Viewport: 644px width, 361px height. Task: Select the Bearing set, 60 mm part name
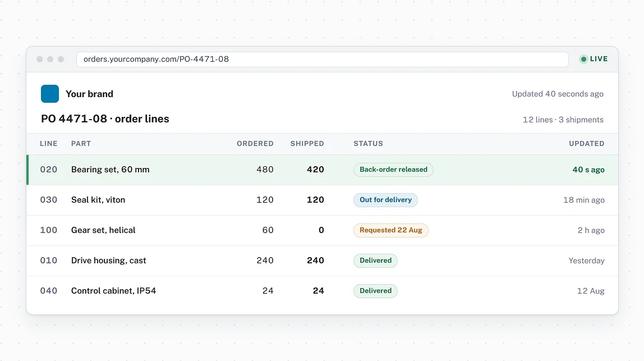[111, 170]
